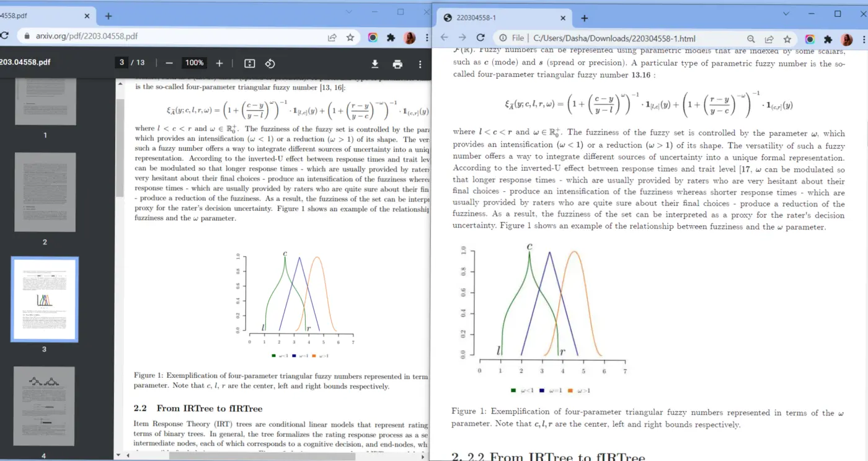Screen dimensions: 868x461
Task: Zoom out the PDF with minus icon
Action: pos(169,63)
